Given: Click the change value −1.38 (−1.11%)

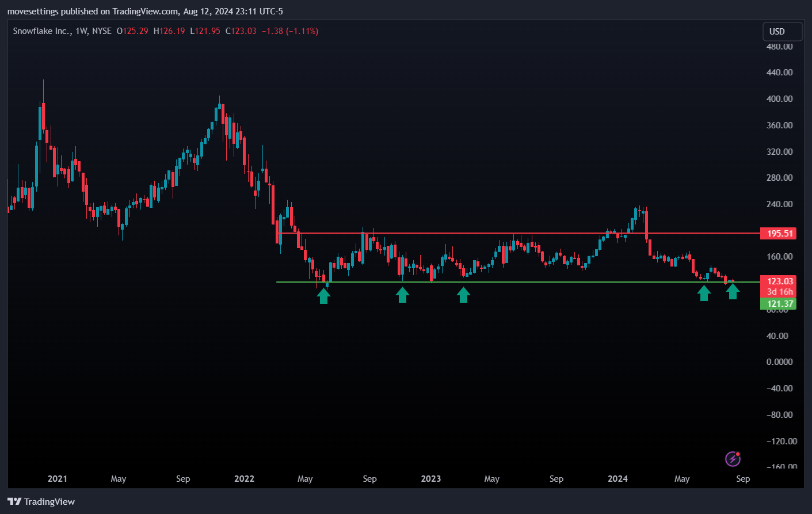Looking at the screenshot, I should [290, 31].
